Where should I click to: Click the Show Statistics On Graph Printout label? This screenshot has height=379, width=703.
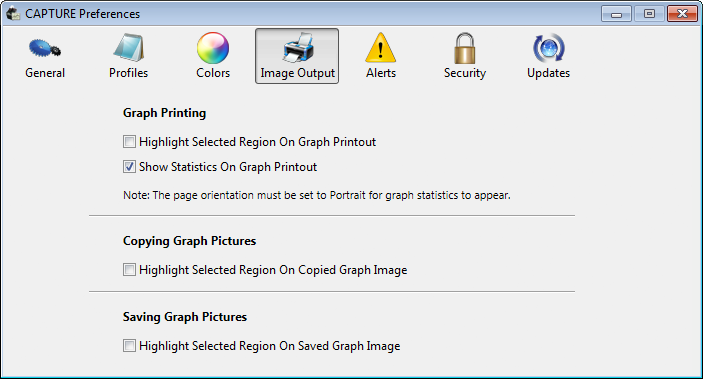pos(228,167)
